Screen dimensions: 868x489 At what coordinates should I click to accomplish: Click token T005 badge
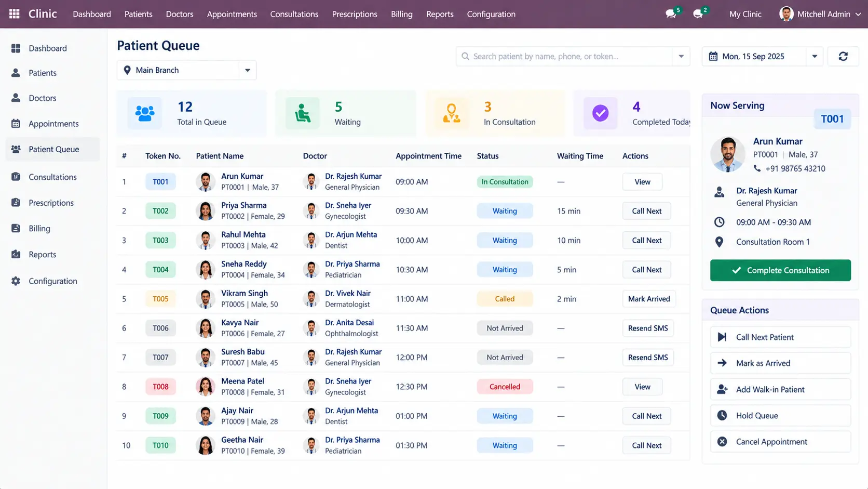click(160, 299)
